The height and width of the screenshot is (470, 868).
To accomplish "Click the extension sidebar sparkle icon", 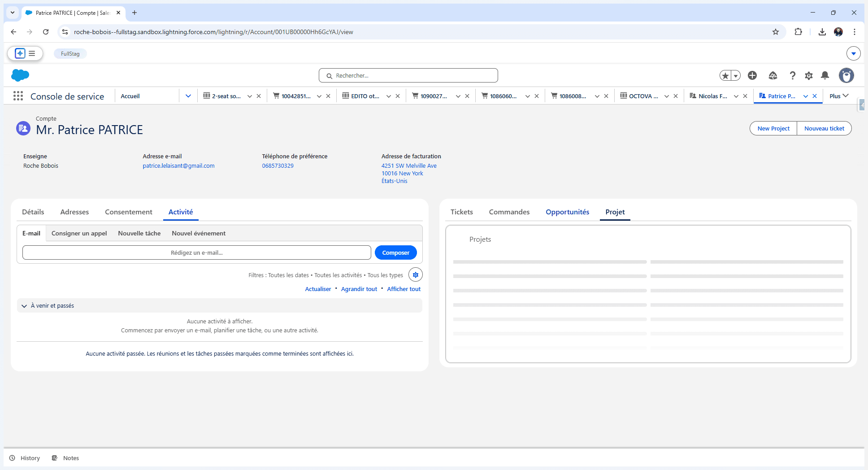I will 20,53.
